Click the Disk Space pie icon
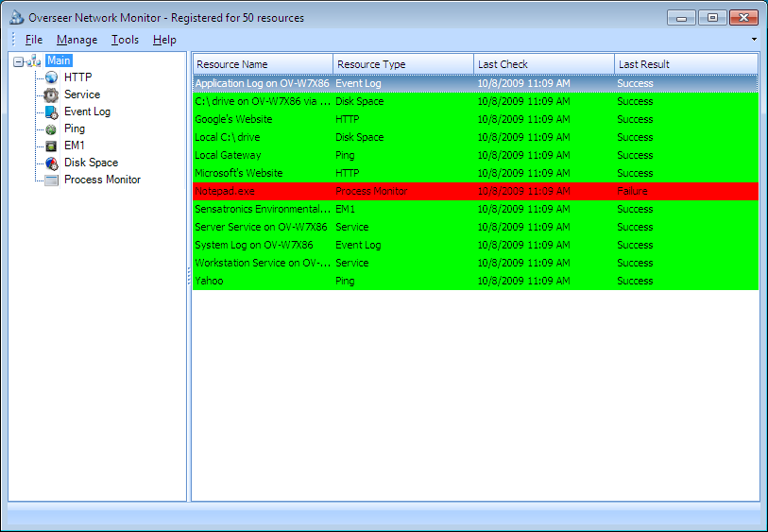The width and height of the screenshot is (768, 532). click(51, 163)
